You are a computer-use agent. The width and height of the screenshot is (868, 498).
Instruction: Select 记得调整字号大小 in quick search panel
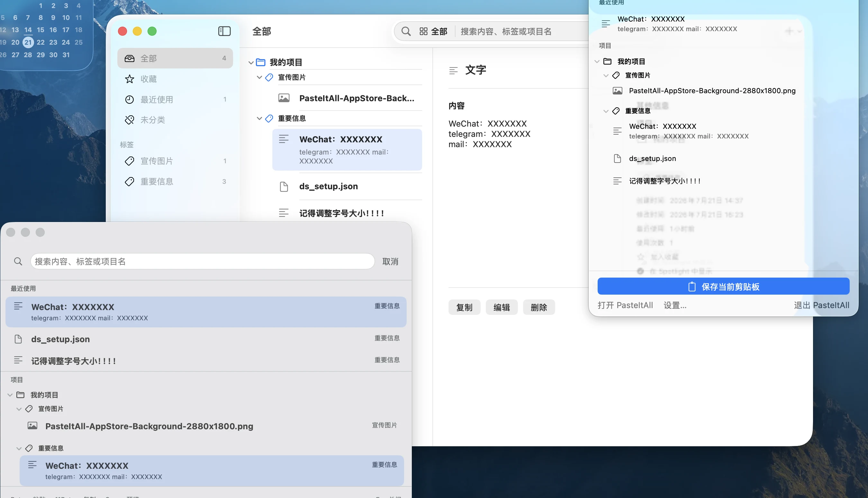pyautogui.click(x=206, y=360)
